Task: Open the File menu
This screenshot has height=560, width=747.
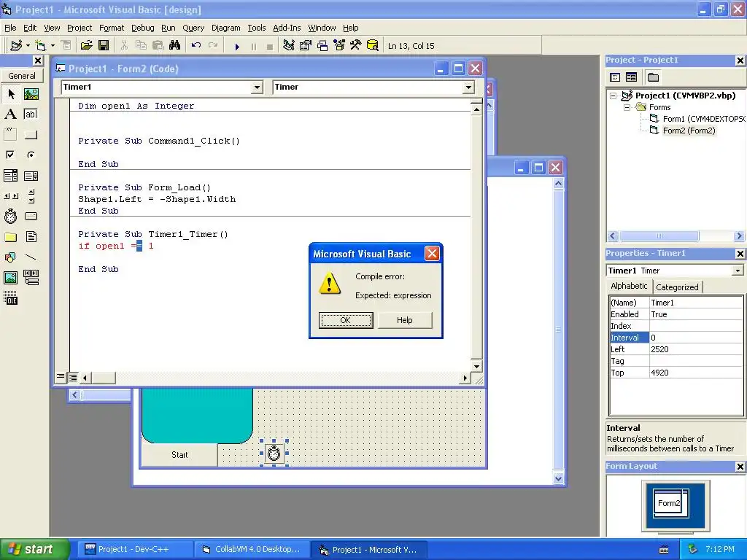Action: (10, 28)
